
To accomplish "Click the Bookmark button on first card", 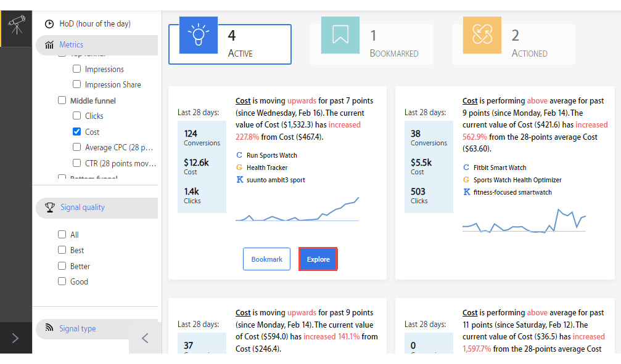I will coord(266,259).
